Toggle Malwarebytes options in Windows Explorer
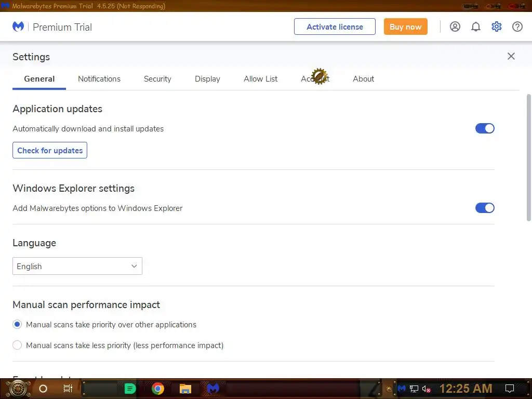 [485, 208]
